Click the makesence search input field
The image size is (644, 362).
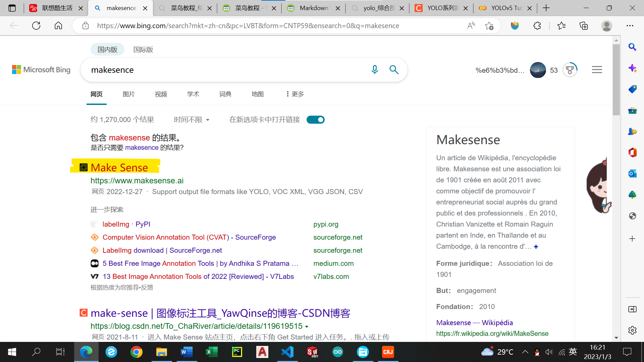[225, 70]
